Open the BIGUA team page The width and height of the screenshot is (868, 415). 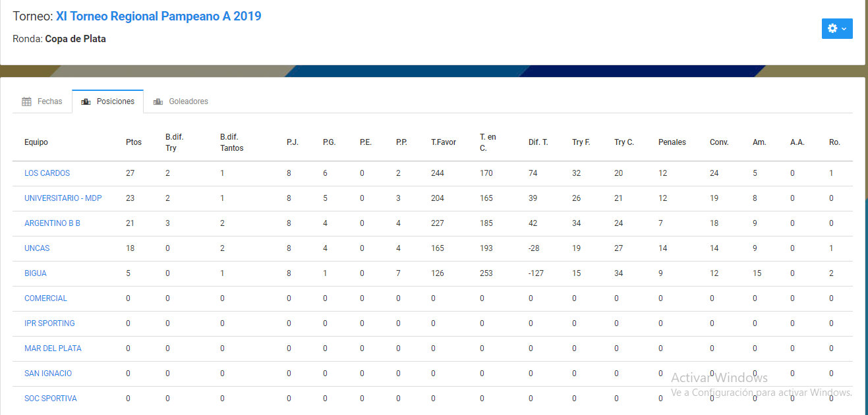click(36, 273)
